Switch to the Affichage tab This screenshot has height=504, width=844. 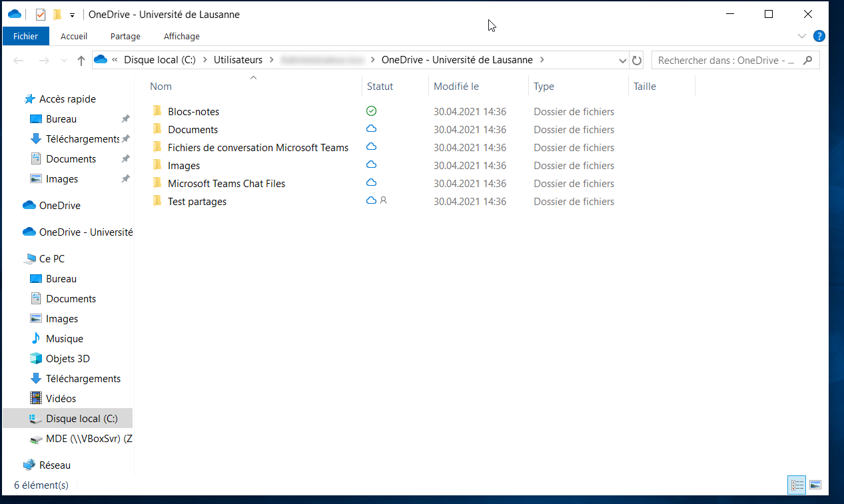(181, 36)
